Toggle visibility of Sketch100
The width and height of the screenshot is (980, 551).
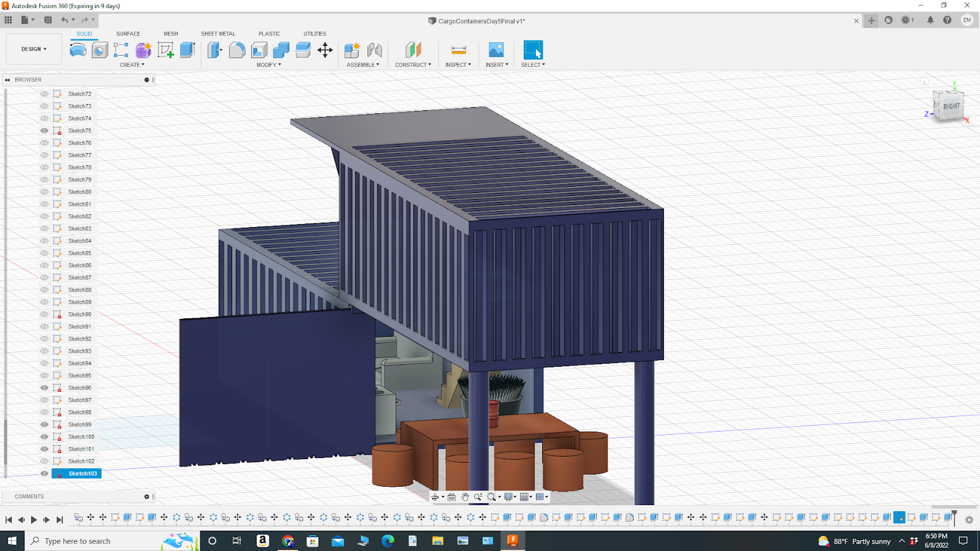44,437
